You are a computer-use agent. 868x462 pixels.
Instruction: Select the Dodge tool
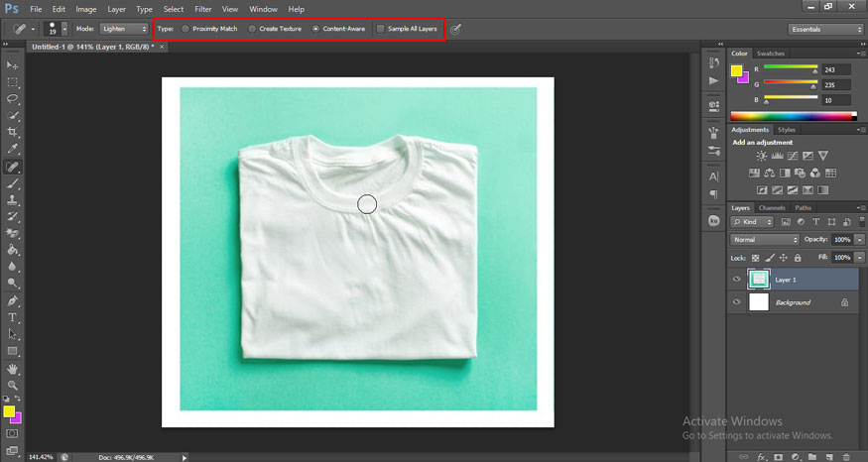12,283
